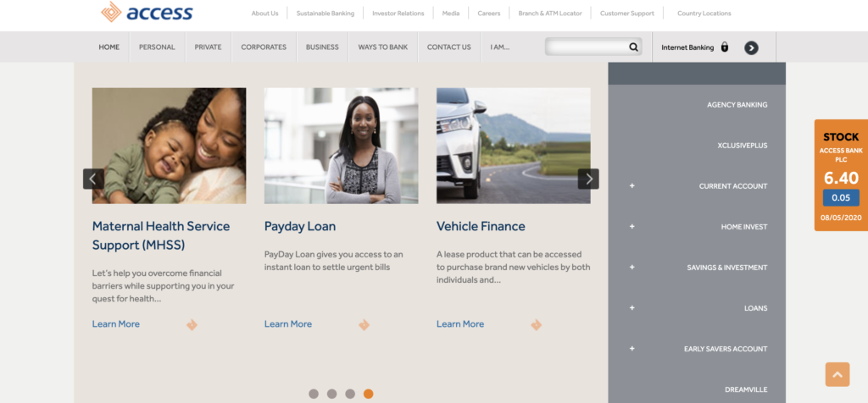The height and width of the screenshot is (403, 868).
Task: Click into the search input field
Action: 587,47
